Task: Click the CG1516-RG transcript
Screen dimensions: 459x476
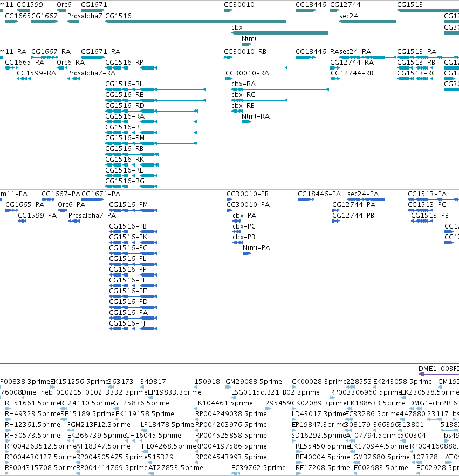Action: pyautogui.click(x=132, y=187)
